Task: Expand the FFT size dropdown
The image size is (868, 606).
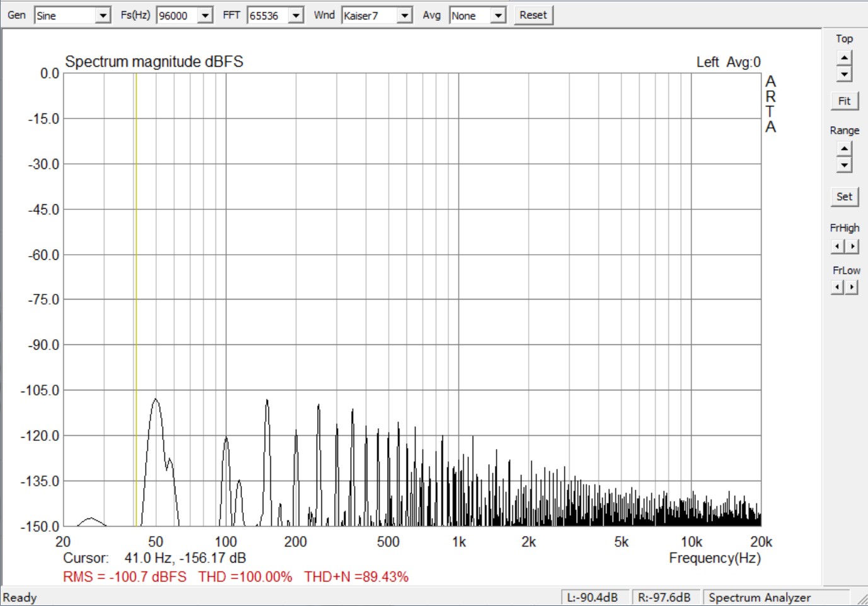Action: coord(296,16)
